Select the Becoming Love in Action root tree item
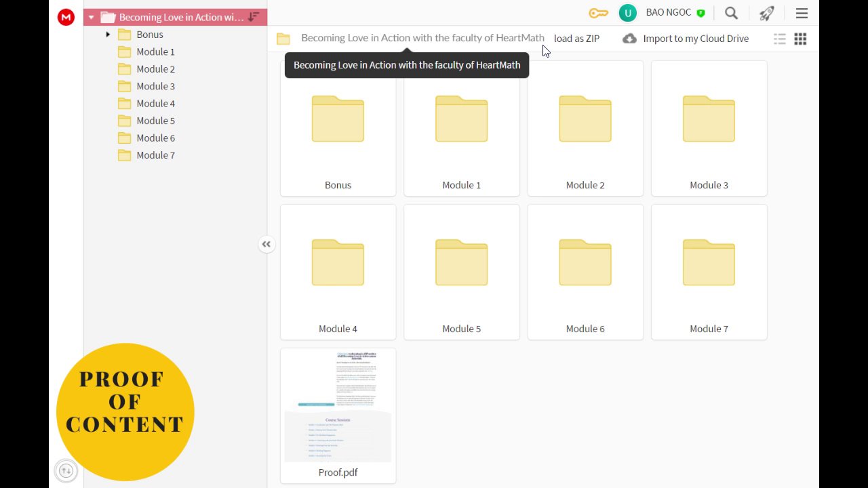The image size is (868, 488). [175, 17]
